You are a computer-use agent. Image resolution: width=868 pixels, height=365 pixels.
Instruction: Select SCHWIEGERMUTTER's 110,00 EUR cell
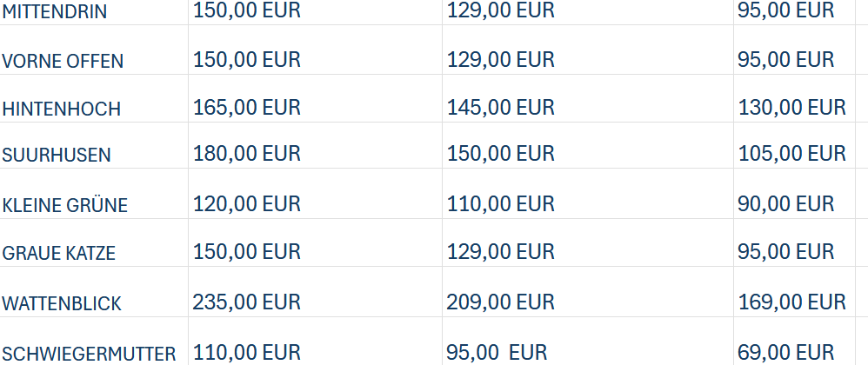coord(246,353)
